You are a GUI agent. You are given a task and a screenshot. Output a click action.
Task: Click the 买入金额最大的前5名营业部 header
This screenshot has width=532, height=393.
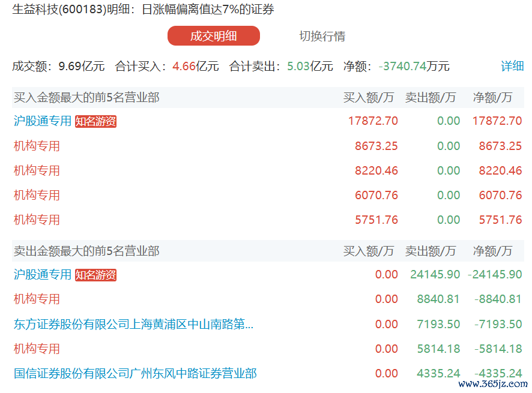(x=86, y=97)
